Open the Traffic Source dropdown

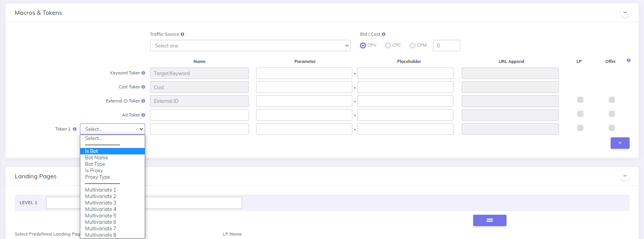250,46
